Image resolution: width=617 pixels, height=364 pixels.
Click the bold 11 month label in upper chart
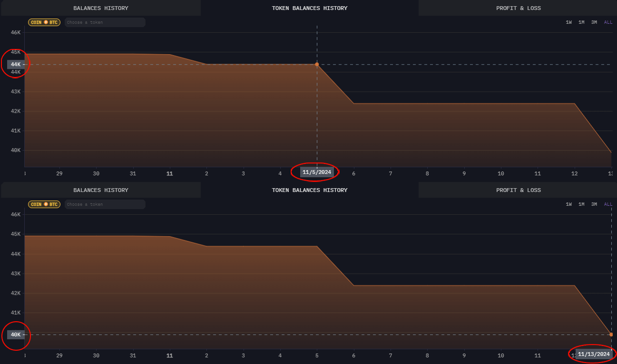tap(169, 173)
